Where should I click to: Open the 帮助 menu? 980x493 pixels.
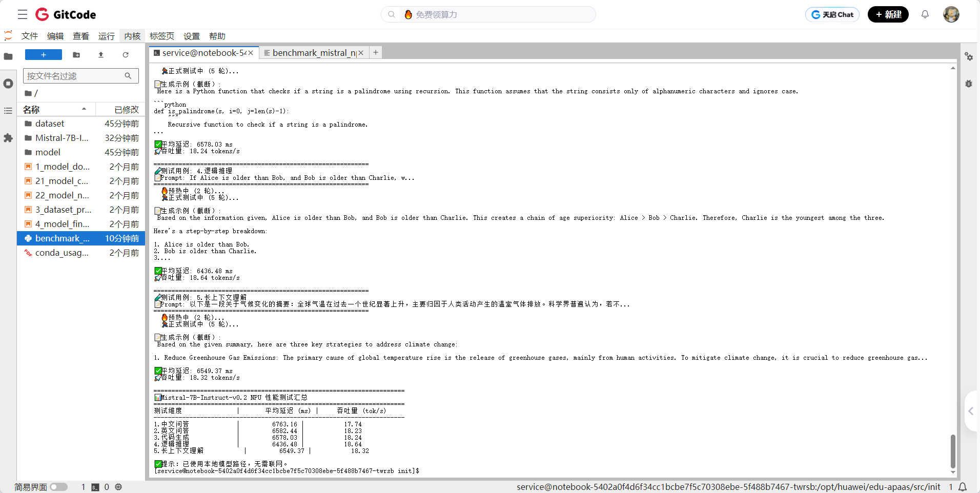pyautogui.click(x=217, y=36)
